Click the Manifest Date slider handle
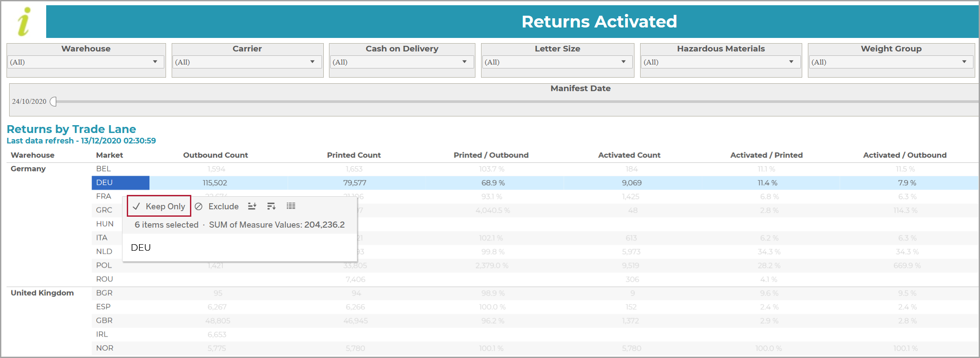Screen dimensions: 980x358 click(x=53, y=102)
